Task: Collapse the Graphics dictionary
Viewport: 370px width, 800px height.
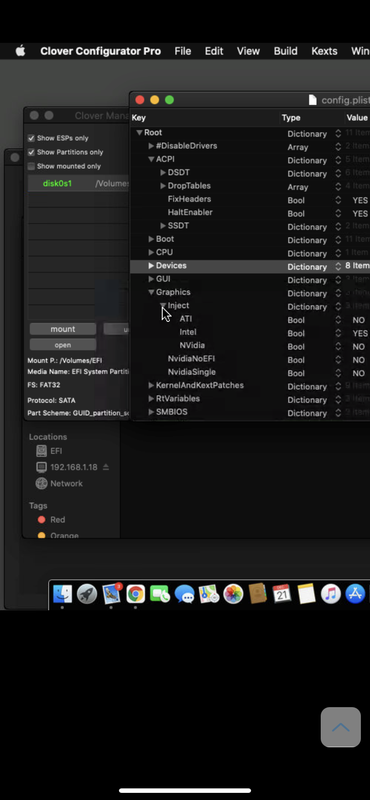Action: (x=151, y=292)
